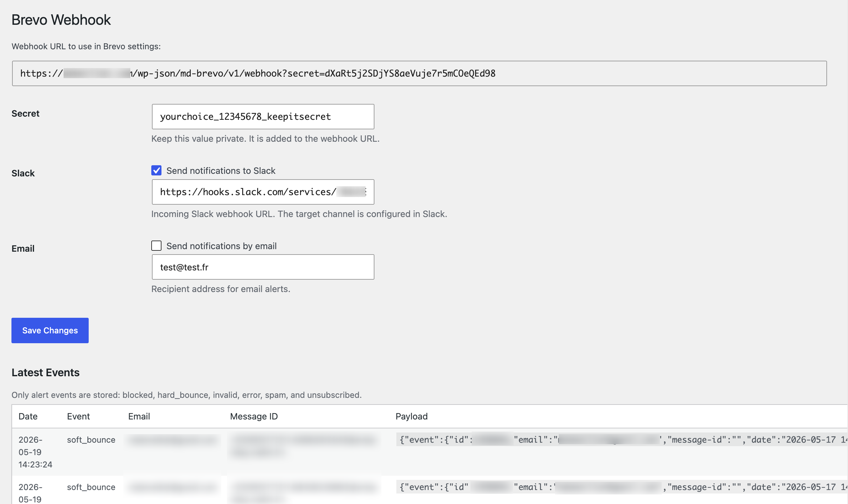This screenshot has height=504, width=848.
Task: Click the Latest Events heading
Action: point(45,372)
